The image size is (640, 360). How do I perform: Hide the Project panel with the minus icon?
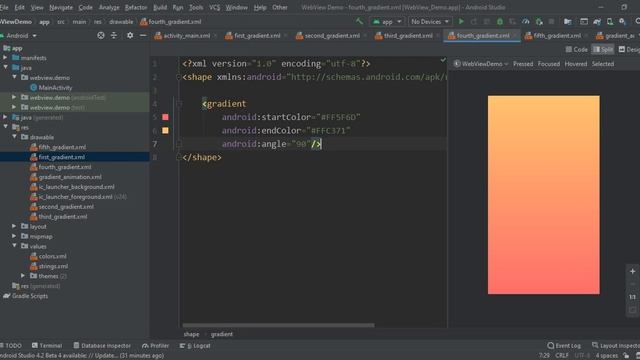coord(143,36)
